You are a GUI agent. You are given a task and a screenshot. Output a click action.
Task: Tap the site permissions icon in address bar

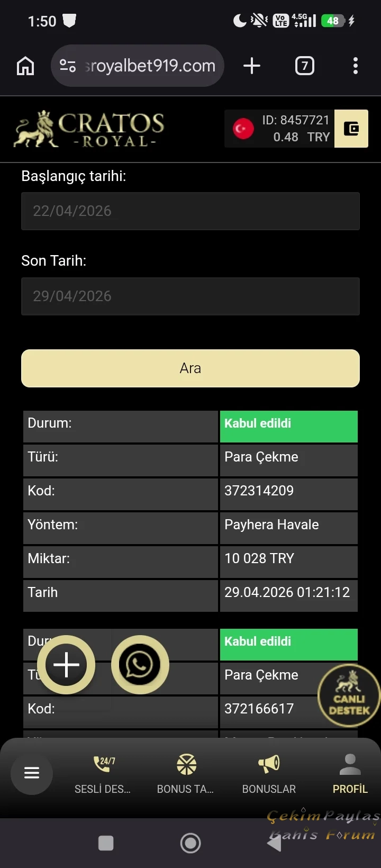click(68, 66)
